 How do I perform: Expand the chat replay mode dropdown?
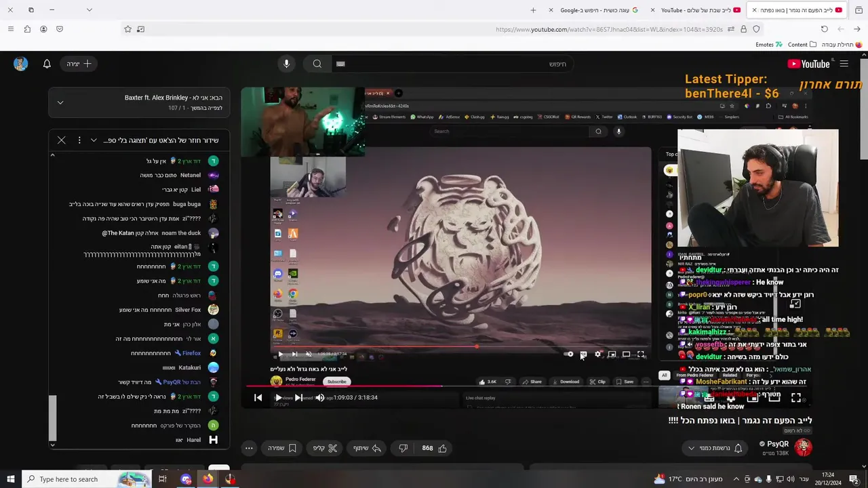(94, 140)
